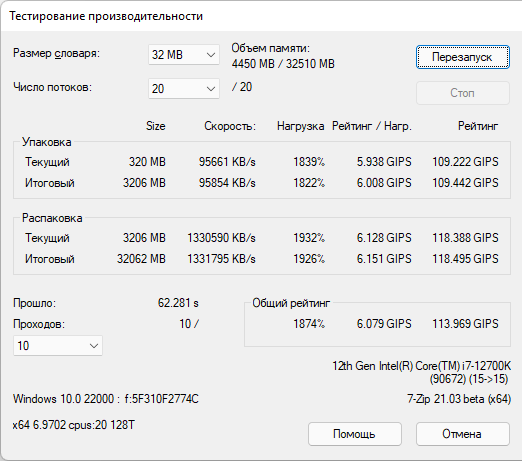Image resolution: width=522 pixels, height=461 pixels.
Task: Click the Перезапуск button
Action: click(x=463, y=57)
